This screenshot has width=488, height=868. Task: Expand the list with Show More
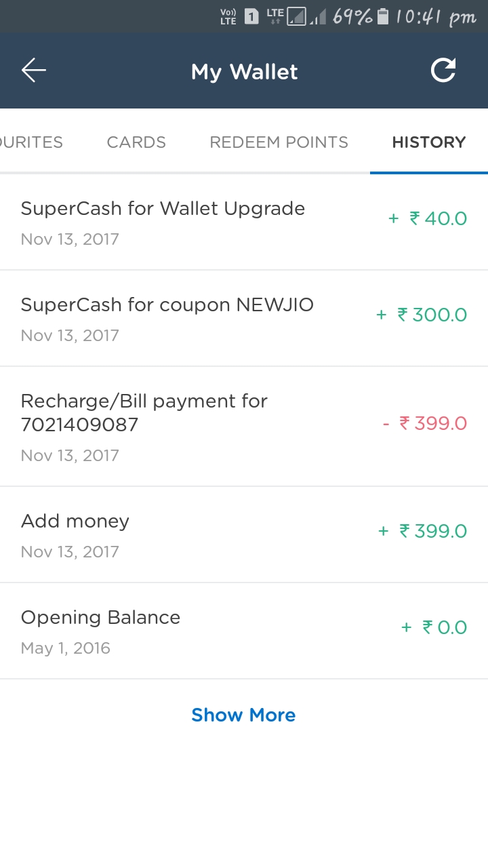click(x=243, y=715)
